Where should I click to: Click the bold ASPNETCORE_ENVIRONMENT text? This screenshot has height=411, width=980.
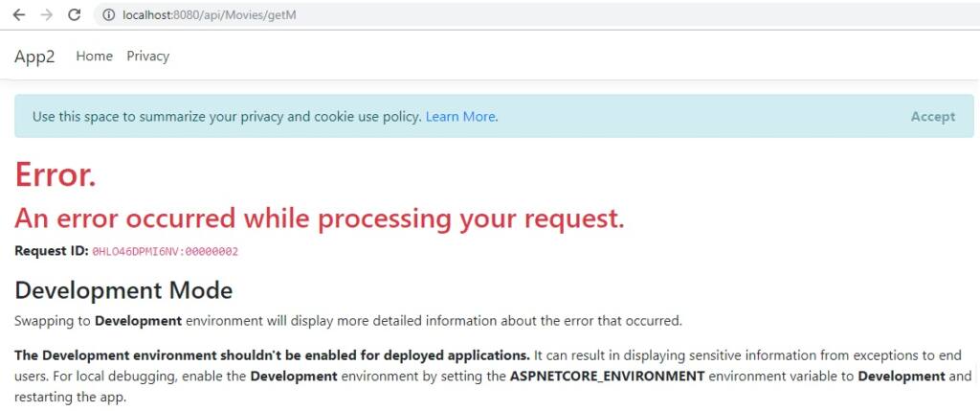(x=608, y=377)
